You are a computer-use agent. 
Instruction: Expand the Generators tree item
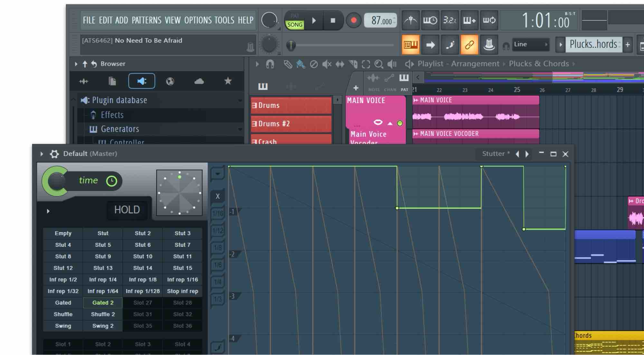click(120, 129)
